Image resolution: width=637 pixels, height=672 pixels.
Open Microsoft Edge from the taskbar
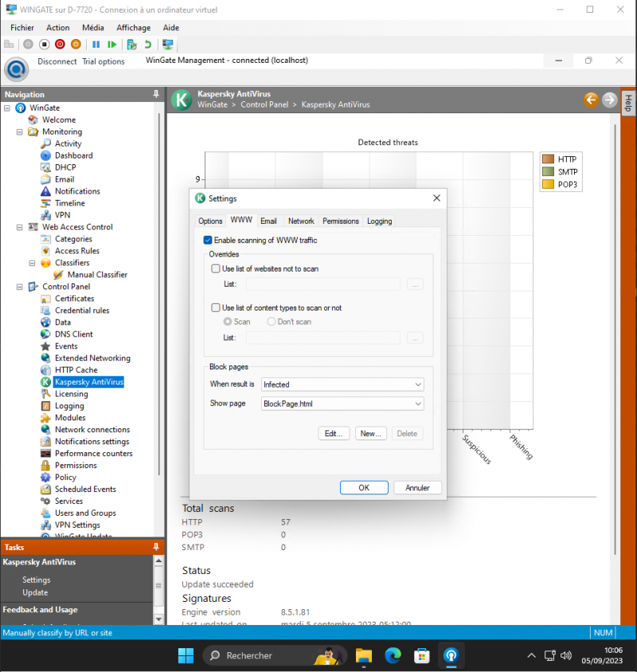point(393,655)
